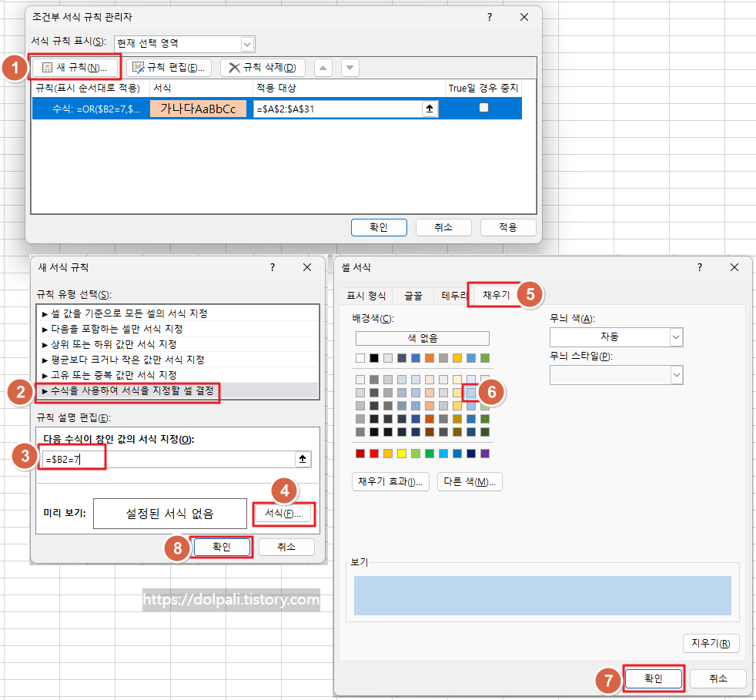756x700 pixels.
Task: Click the formula input field containing =$B2=7
Action: [x=169, y=459]
